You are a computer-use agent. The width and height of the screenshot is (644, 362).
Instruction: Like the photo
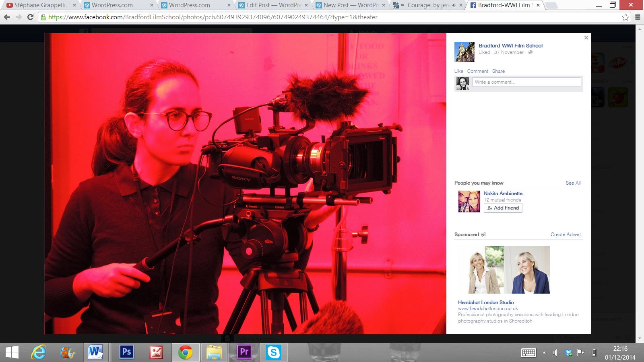click(x=458, y=71)
